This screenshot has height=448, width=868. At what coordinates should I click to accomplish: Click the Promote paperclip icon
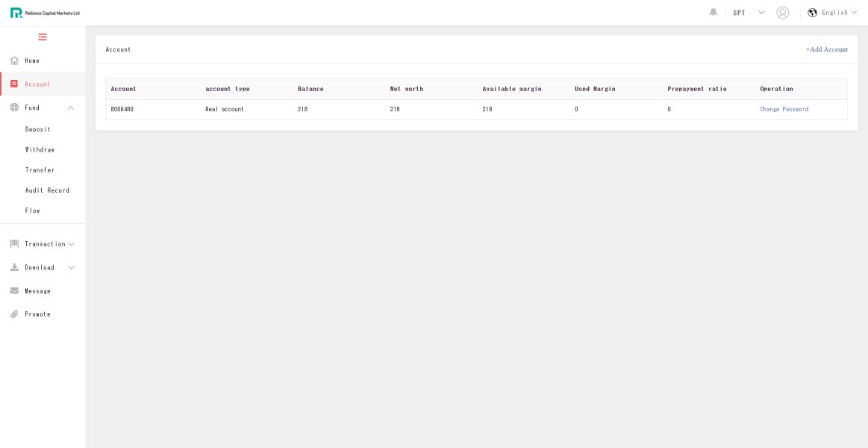[14, 314]
